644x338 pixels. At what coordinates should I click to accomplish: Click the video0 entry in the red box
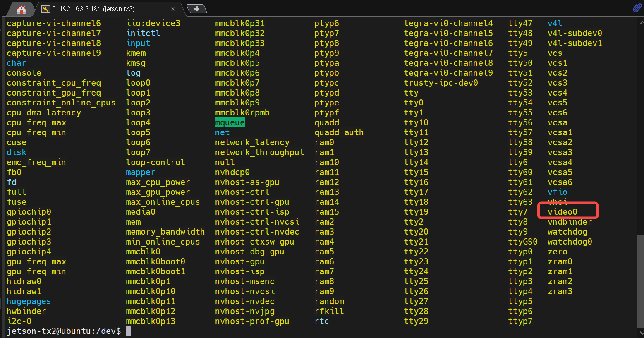click(x=562, y=212)
